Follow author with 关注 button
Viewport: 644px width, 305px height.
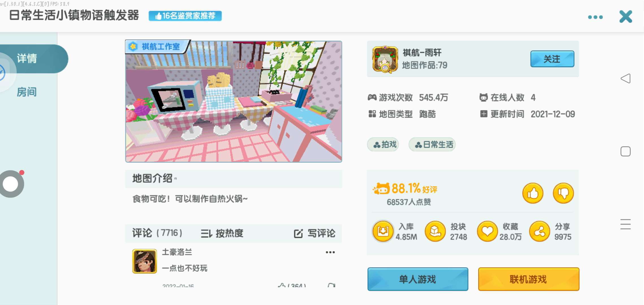tap(552, 59)
